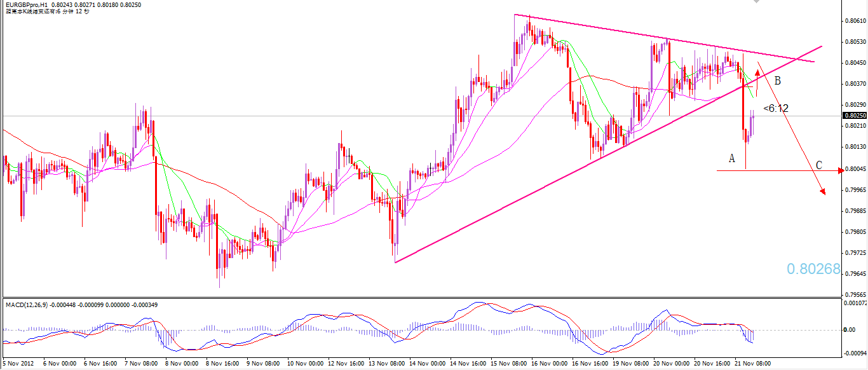Click the 10 Nov 00:00 time label

point(305,364)
